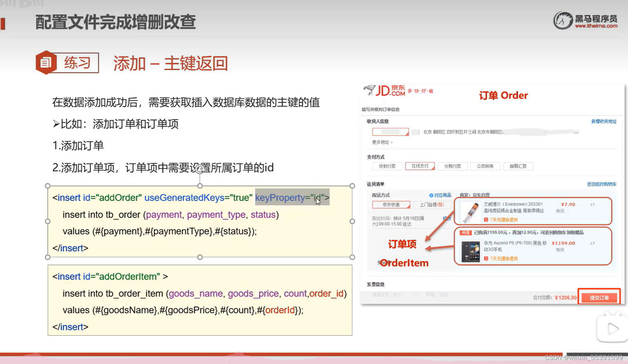The image size is (628, 364).
Task: Select the 明细 invoice option
Action: [x=430, y=294]
